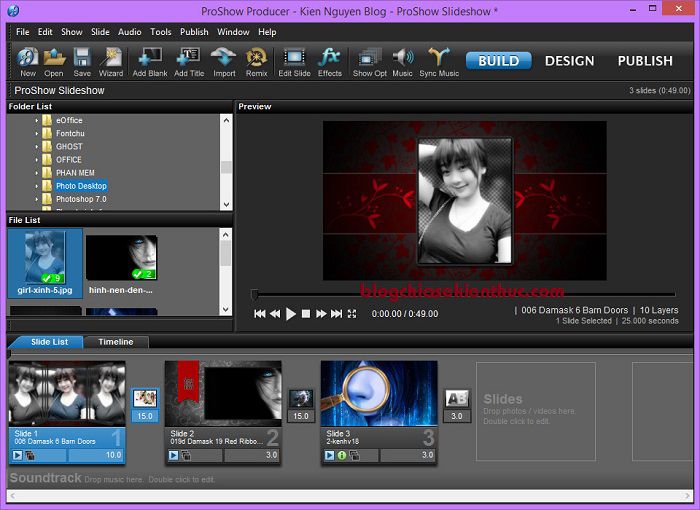
Task: Open the Edit menu
Action: (x=45, y=32)
